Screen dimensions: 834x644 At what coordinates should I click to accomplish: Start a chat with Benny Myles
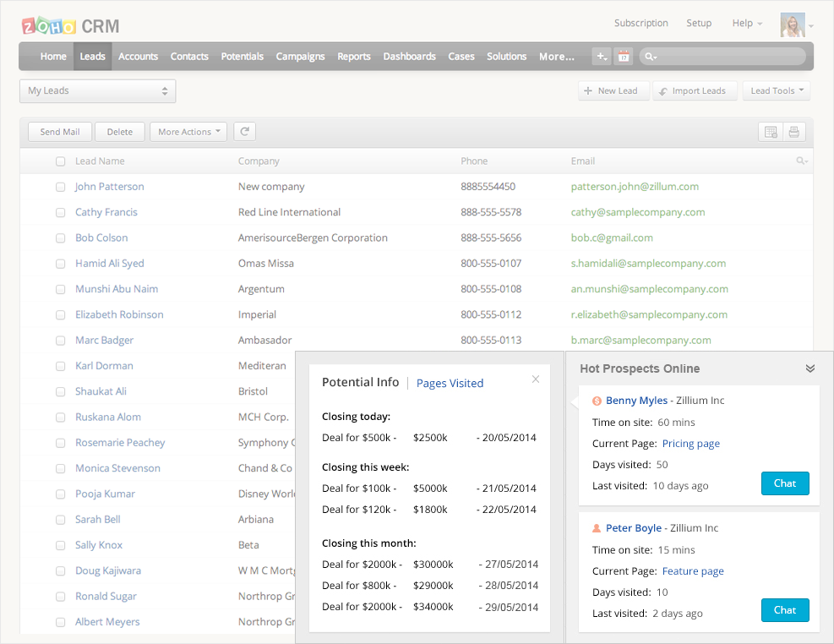pyautogui.click(x=784, y=483)
